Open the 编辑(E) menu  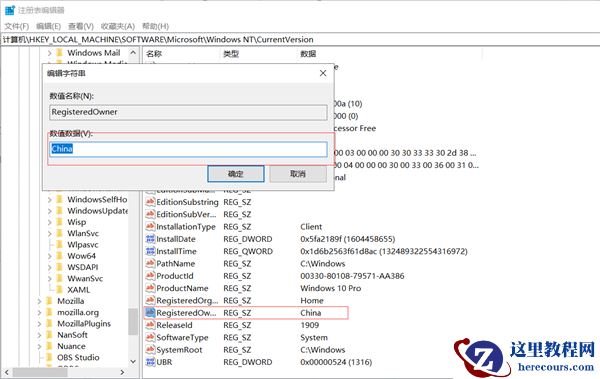pos(48,26)
